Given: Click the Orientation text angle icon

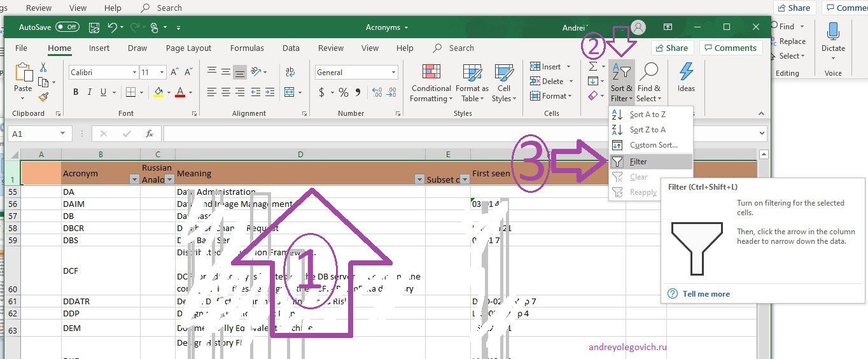Looking at the screenshot, I should tap(256, 71).
